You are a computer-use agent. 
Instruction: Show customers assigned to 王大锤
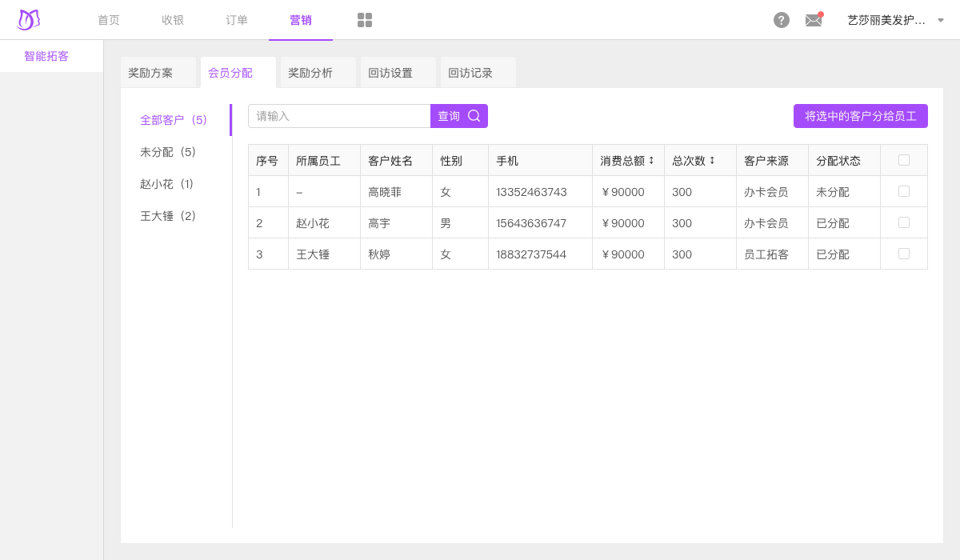coord(168,216)
